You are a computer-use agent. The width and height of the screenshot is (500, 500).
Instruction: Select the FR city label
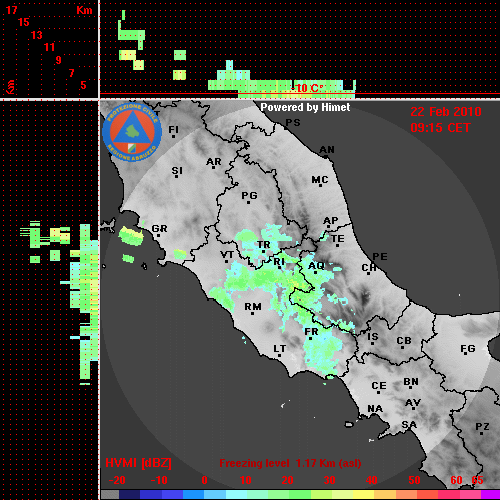tap(311, 332)
